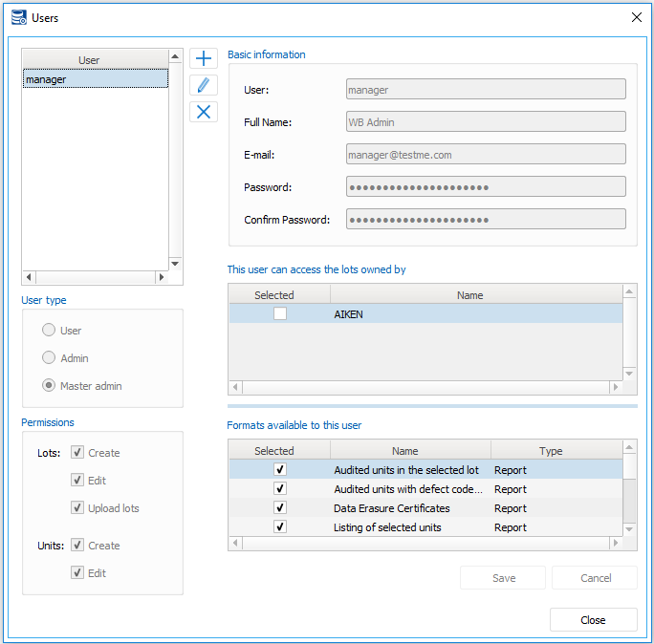Click Name header in lot owners table
This screenshot has width=654, height=644.
click(476, 294)
